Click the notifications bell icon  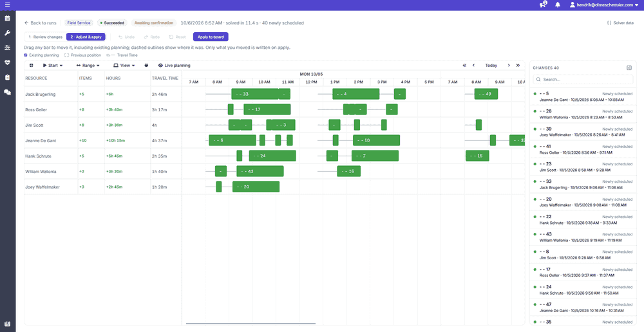557,5
